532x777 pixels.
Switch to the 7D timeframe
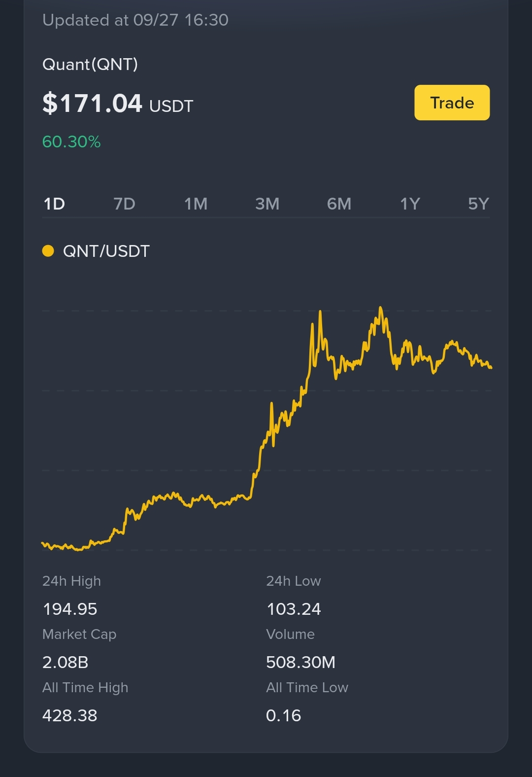click(x=124, y=204)
